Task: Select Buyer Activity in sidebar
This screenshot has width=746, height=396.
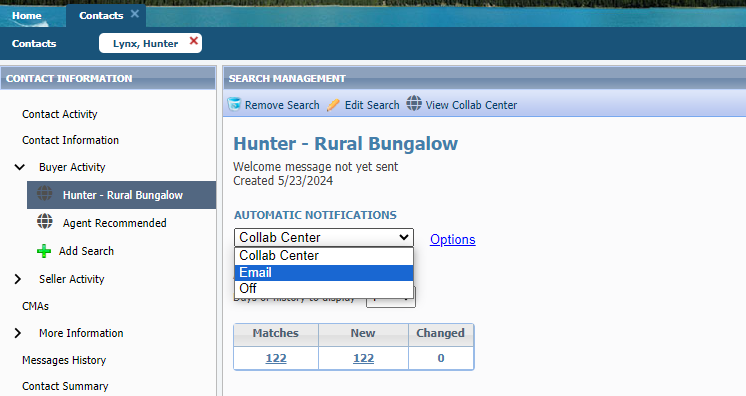Action: coord(72,168)
